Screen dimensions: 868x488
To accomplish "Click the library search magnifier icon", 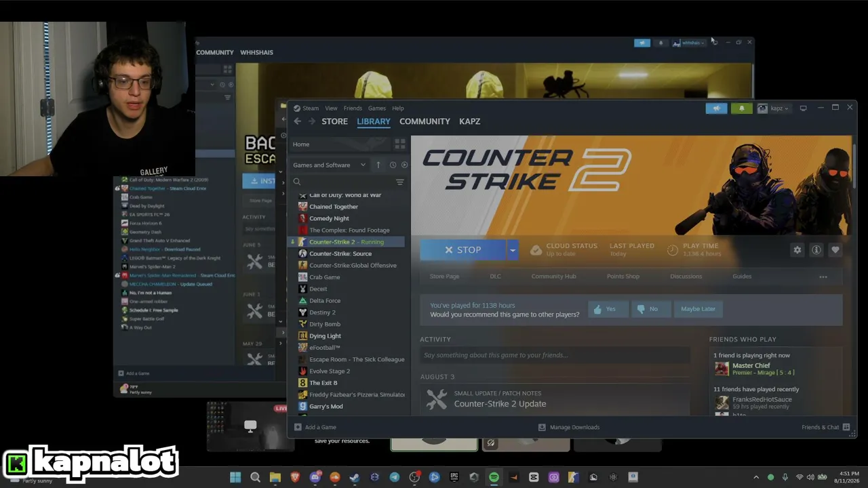I will [x=297, y=182].
